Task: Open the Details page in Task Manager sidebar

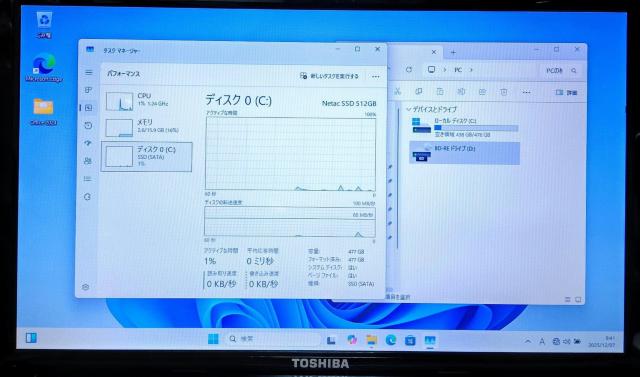Action: pos(87,179)
